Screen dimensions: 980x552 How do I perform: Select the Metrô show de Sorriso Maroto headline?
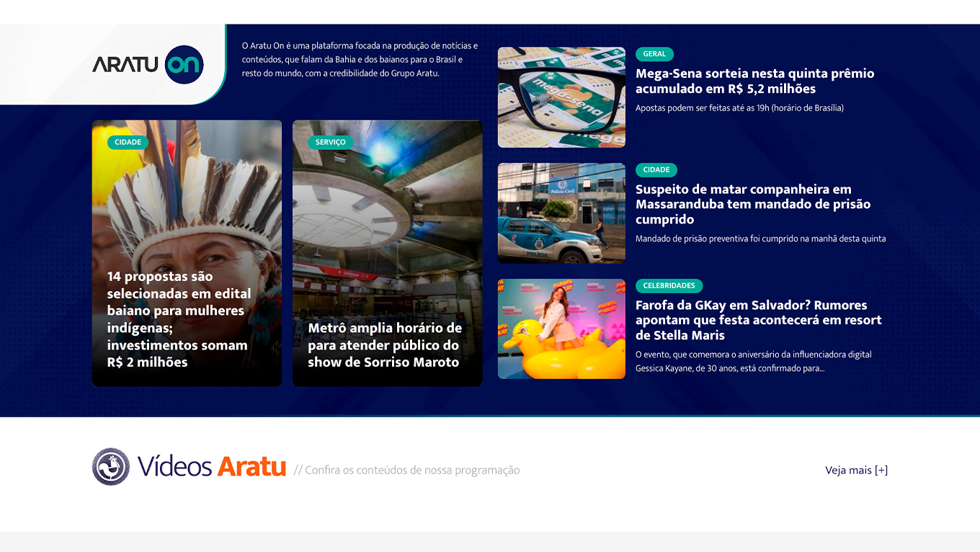pos(386,344)
